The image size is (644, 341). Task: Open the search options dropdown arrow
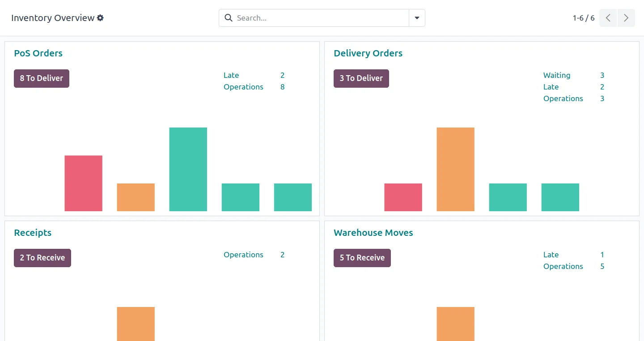click(x=417, y=18)
